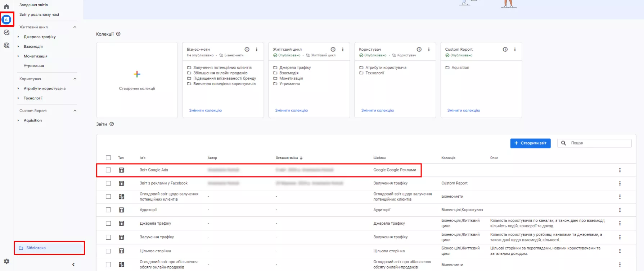Open the Admin settings gear icon
This screenshot has width=644, height=271.
pos(6,261)
